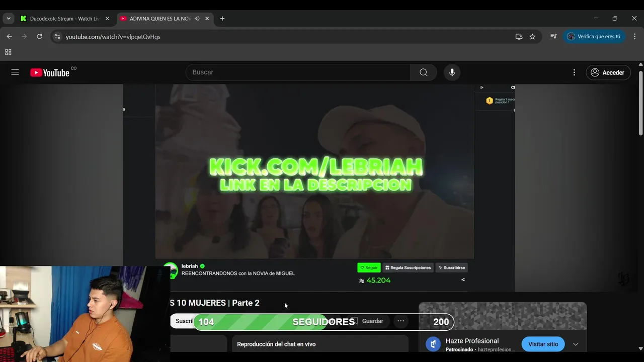Click the SEGUIDORES follower goal progress bar

coord(324,322)
